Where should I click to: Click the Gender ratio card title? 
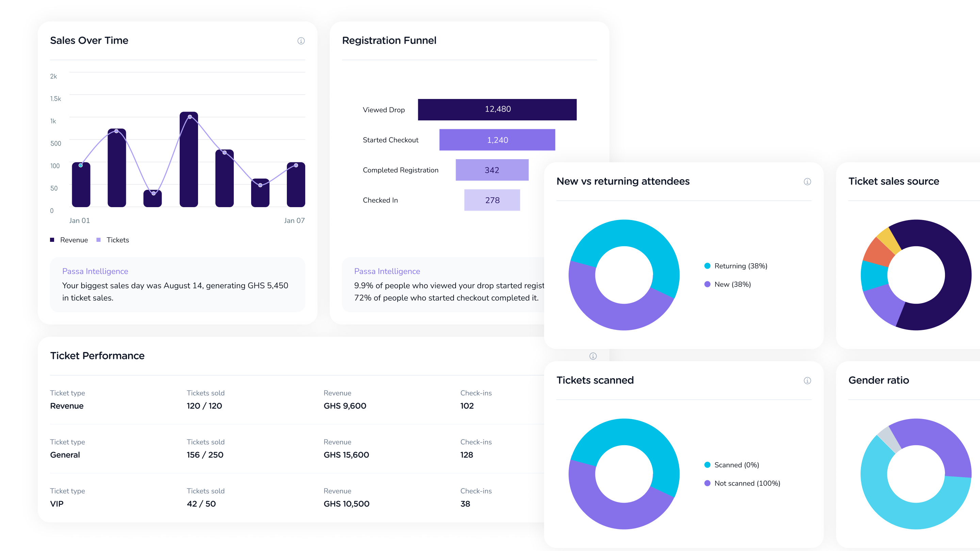click(879, 380)
